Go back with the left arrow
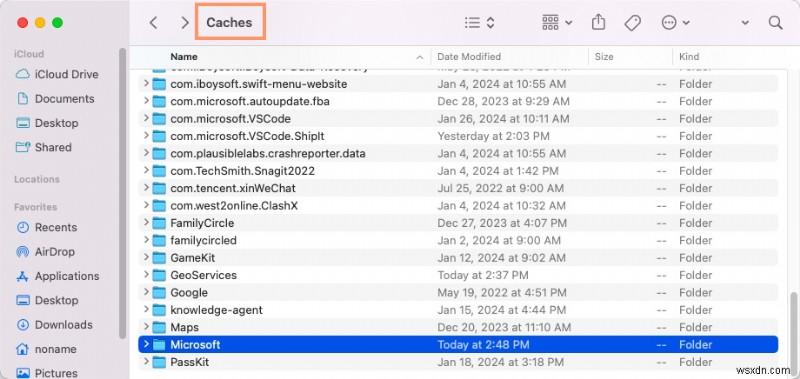Screen dimensions: 800x379 coord(153,22)
